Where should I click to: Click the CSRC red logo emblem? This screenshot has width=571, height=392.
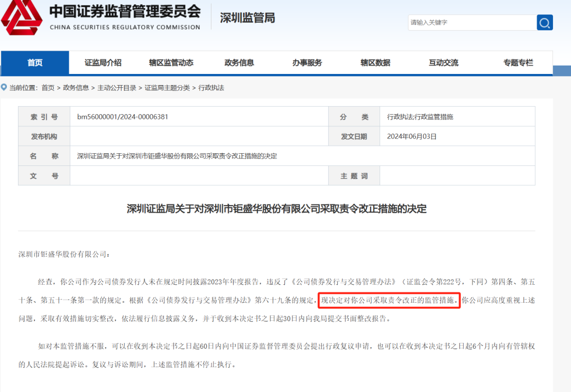(22, 17)
